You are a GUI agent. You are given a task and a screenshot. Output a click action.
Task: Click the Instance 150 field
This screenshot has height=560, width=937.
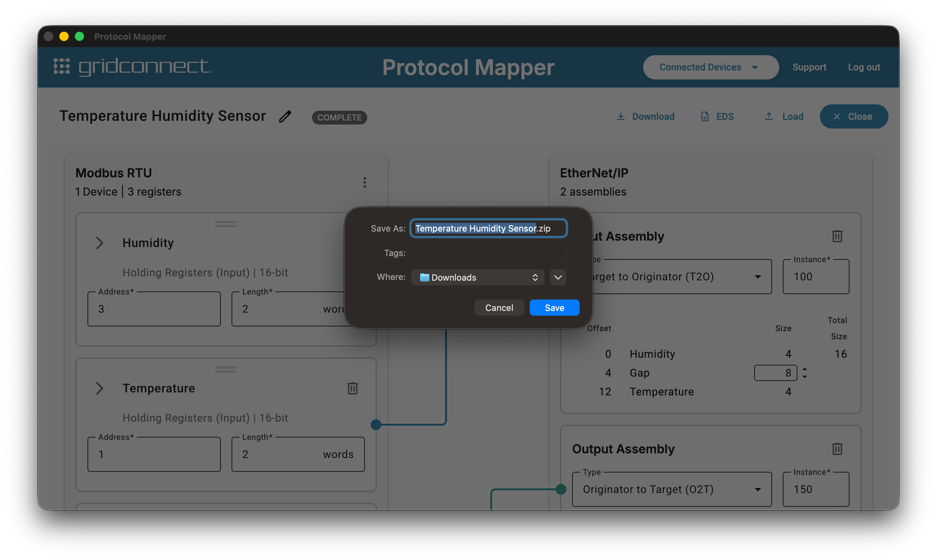(x=816, y=489)
